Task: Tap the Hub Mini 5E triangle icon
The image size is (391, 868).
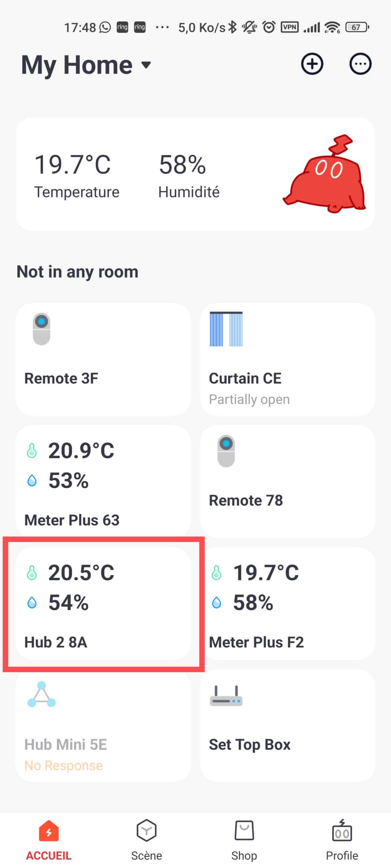Action: (x=41, y=694)
